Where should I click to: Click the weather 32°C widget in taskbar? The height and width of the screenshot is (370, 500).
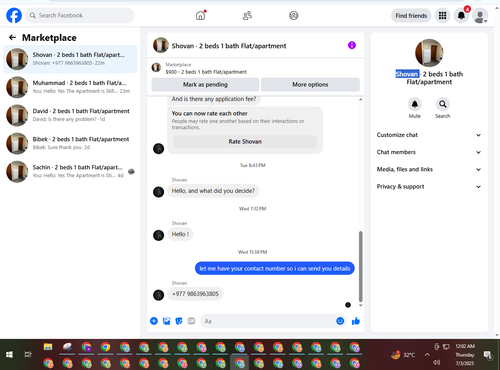(403, 355)
